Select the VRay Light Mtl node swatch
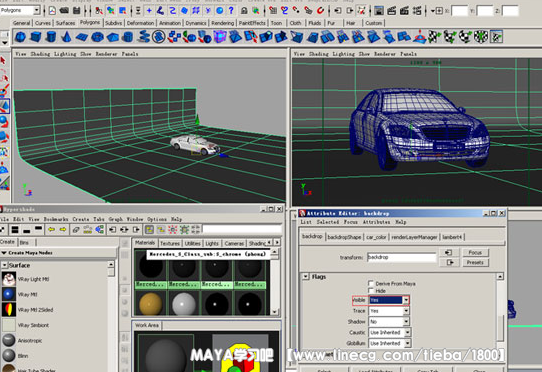 point(9,279)
